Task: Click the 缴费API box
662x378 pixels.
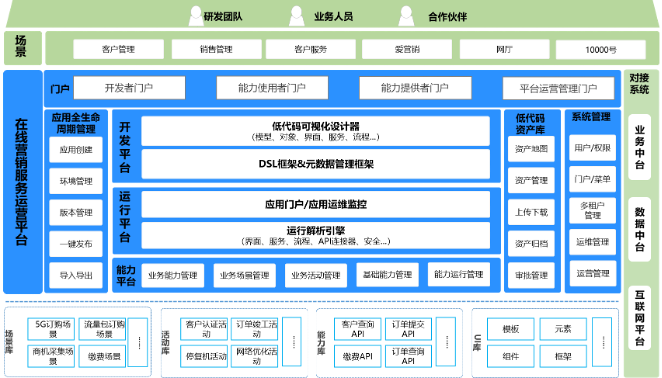Action: click(x=358, y=356)
